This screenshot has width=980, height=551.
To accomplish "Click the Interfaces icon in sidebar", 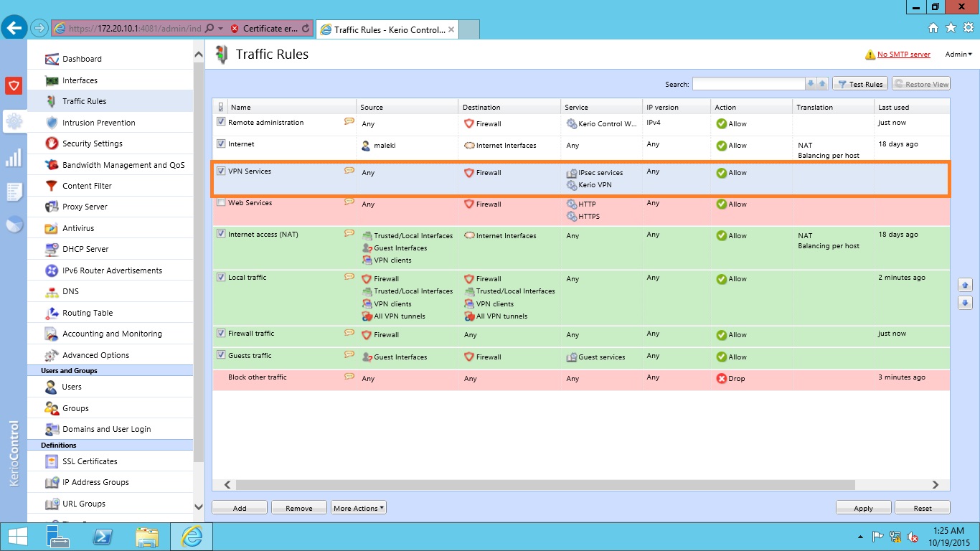I will [51, 80].
